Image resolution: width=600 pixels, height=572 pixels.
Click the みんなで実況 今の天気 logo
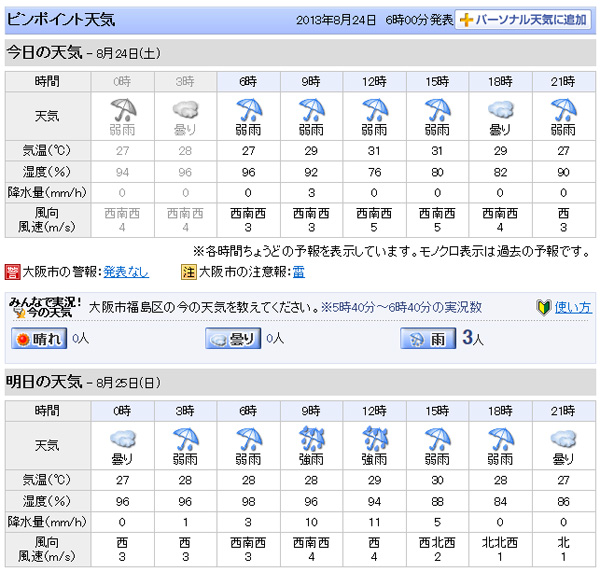point(45,307)
